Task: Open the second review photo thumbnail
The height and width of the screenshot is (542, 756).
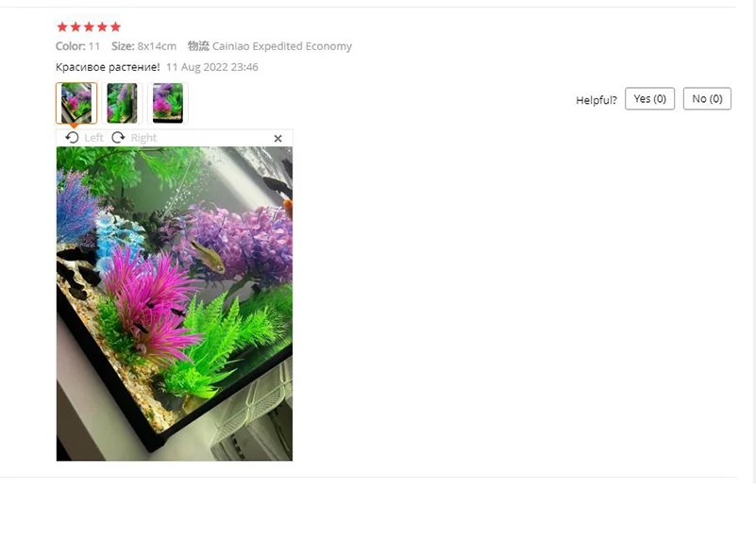Action: [122, 103]
